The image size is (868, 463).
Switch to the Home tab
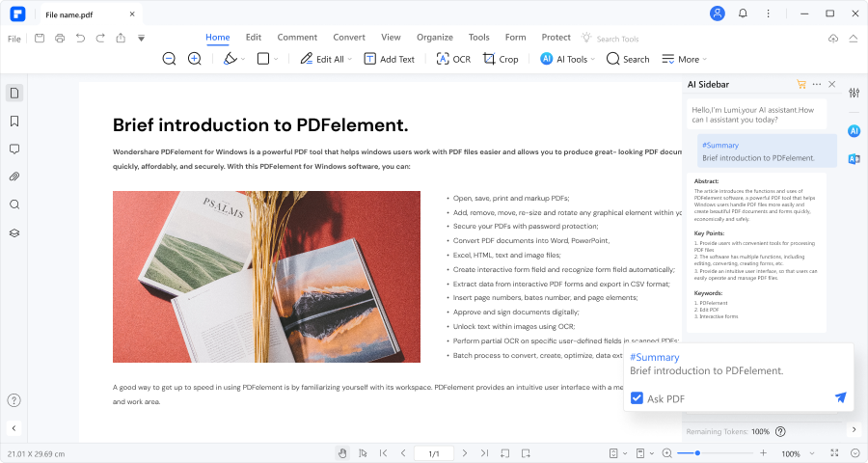218,37
